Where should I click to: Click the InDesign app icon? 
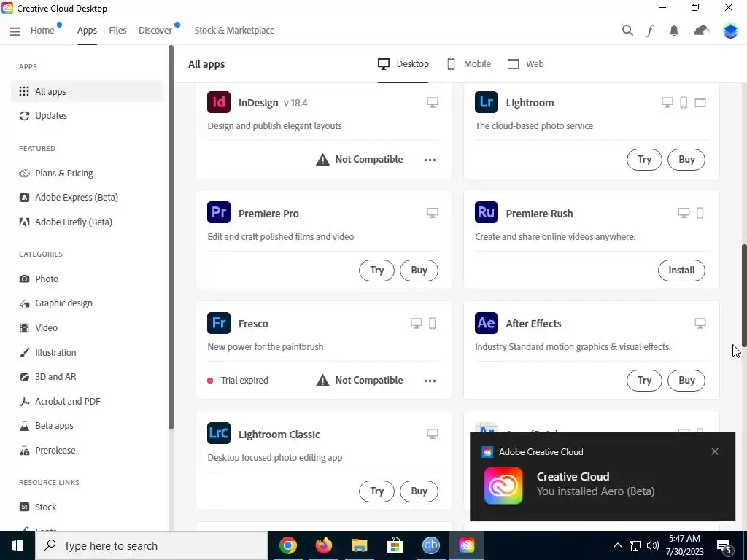(219, 102)
